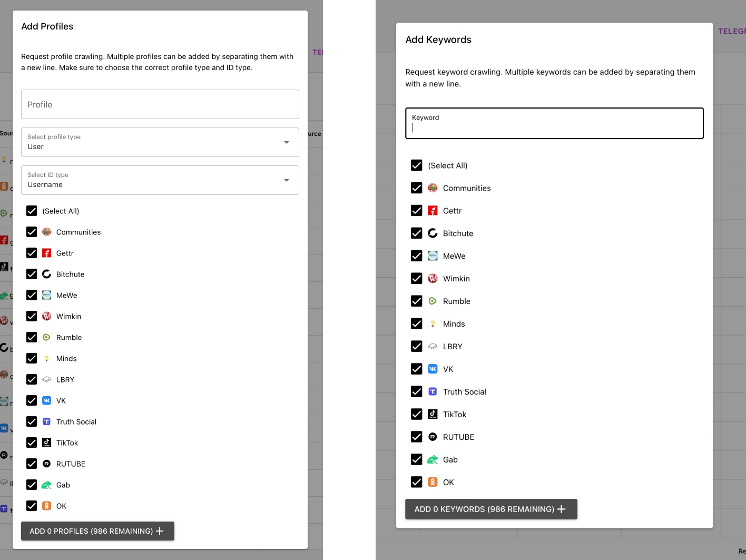Uncheck Select All in Add Keywords dialog
This screenshot has width=746, height=560.
417,165
